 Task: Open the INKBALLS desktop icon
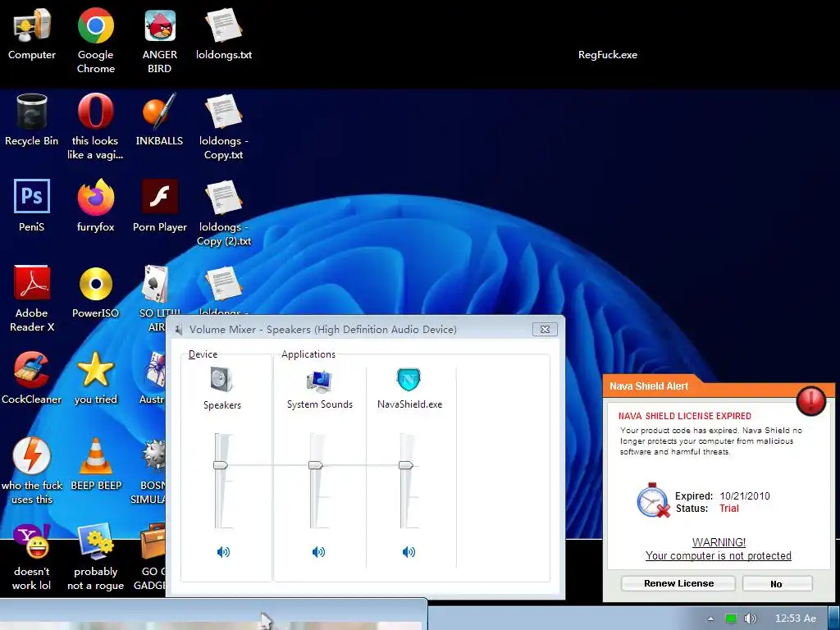(x=159, y=112)
